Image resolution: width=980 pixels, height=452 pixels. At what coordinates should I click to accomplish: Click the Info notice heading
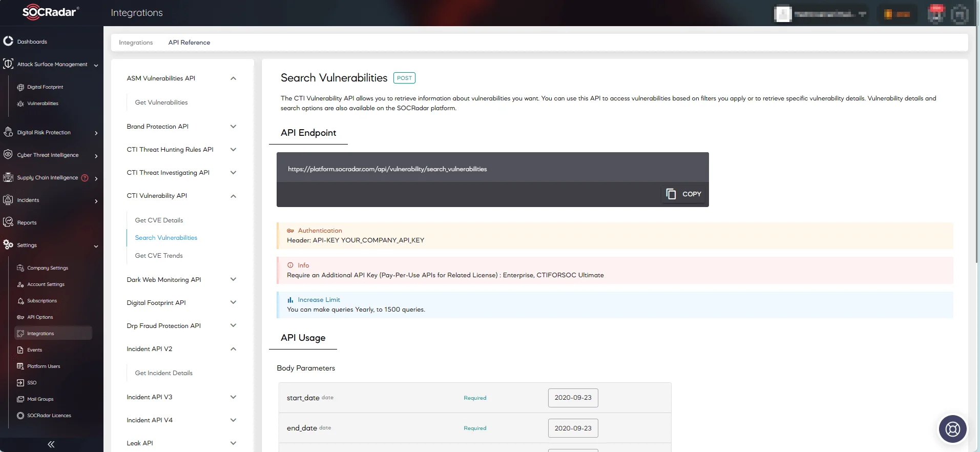[x=303, y=265]
